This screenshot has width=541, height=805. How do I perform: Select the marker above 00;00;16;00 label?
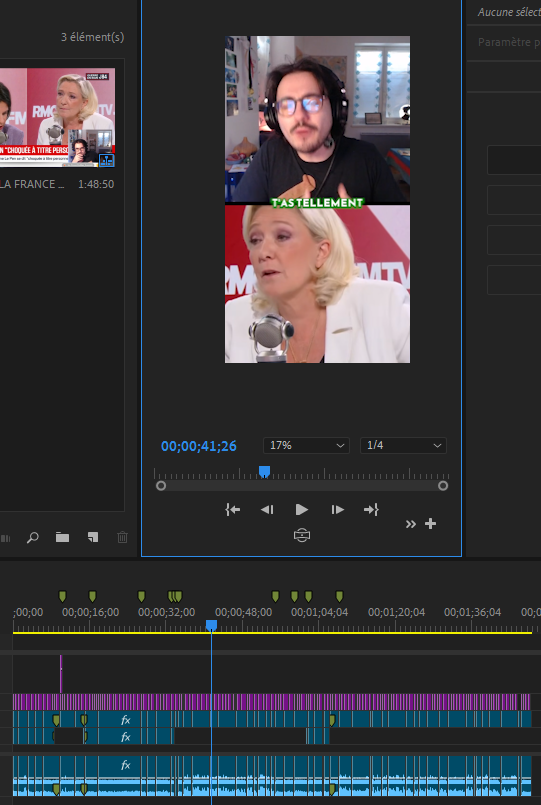[92, 596]
